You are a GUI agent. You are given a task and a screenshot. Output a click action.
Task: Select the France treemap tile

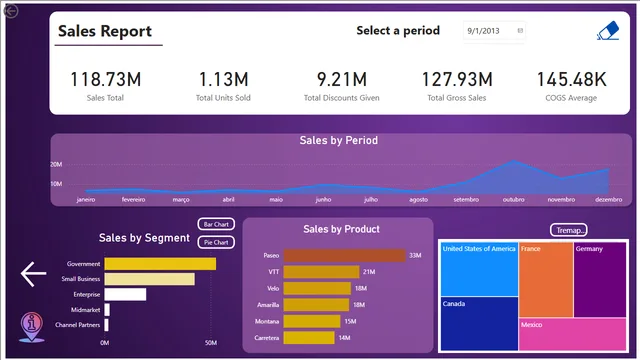pyautogui.click(x=546, y=280)
